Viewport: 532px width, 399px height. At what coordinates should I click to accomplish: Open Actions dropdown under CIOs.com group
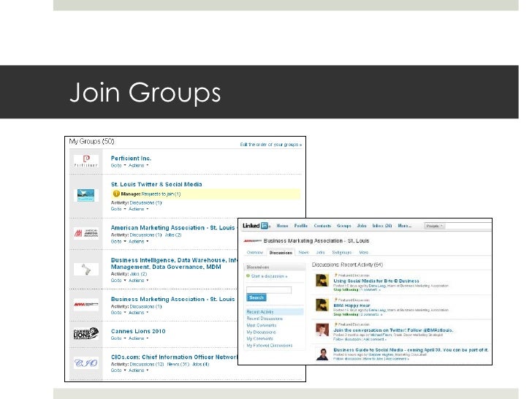[x=138, y=370]
